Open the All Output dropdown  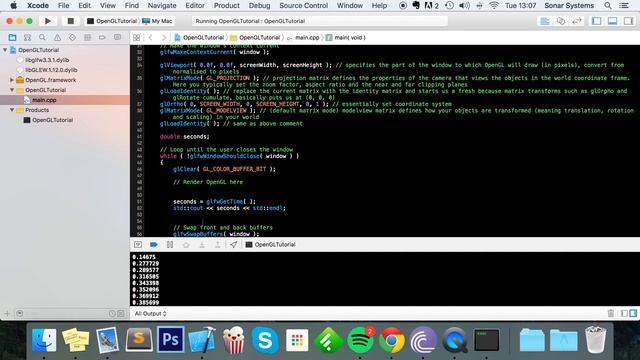pos(151,313)
